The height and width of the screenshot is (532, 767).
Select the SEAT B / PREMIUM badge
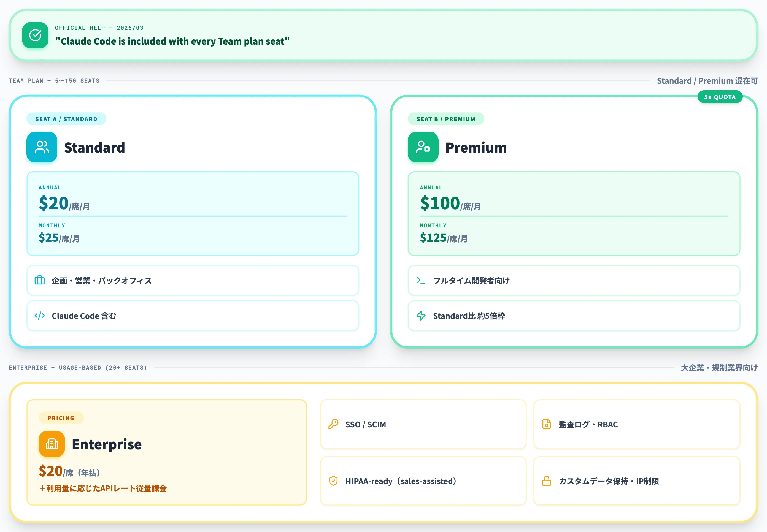pos(446,119)
